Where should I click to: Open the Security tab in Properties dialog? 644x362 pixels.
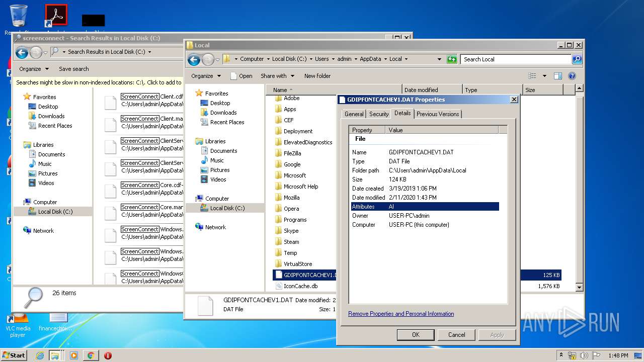(379, 114)
